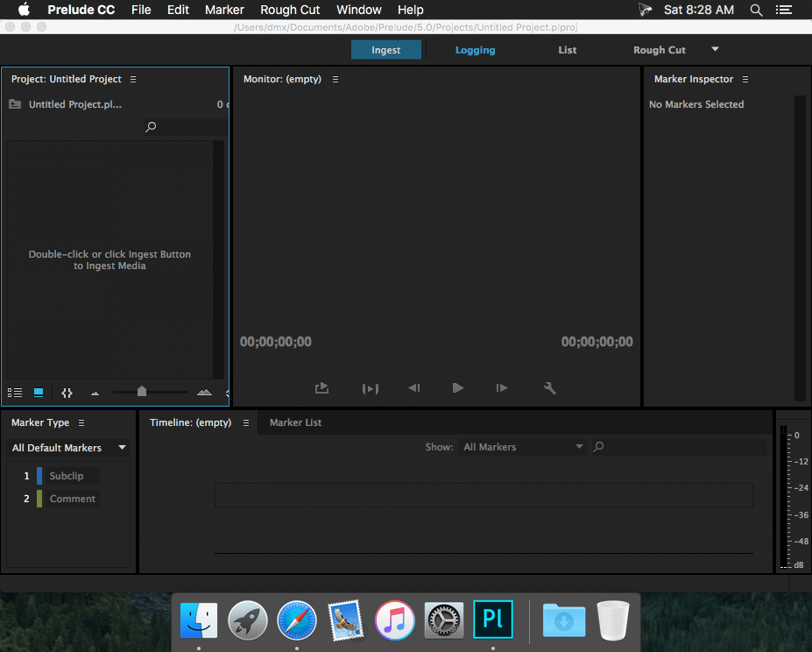Click the Project panel search field
Image resolution: width=812 pixels, height=652 pixels.
point(186,126)
